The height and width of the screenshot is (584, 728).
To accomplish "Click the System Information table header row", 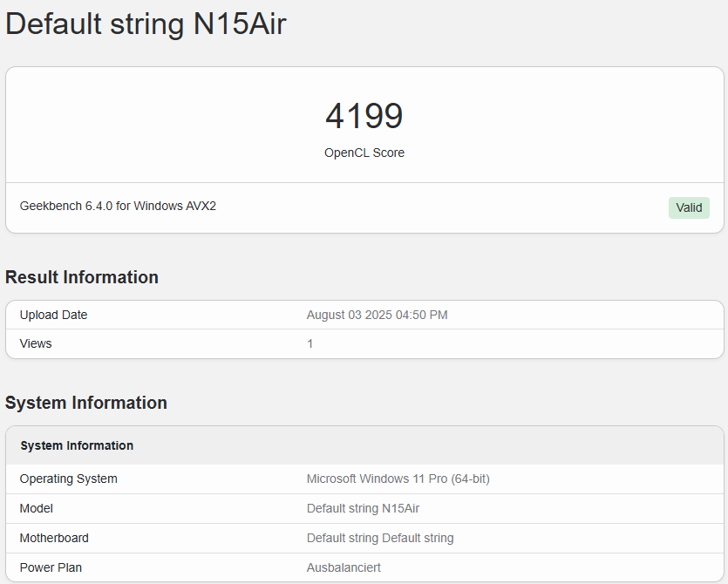I will click(x=364, y=445).
